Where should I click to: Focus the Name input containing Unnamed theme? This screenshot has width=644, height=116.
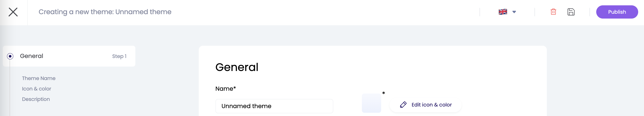point(274,106)
